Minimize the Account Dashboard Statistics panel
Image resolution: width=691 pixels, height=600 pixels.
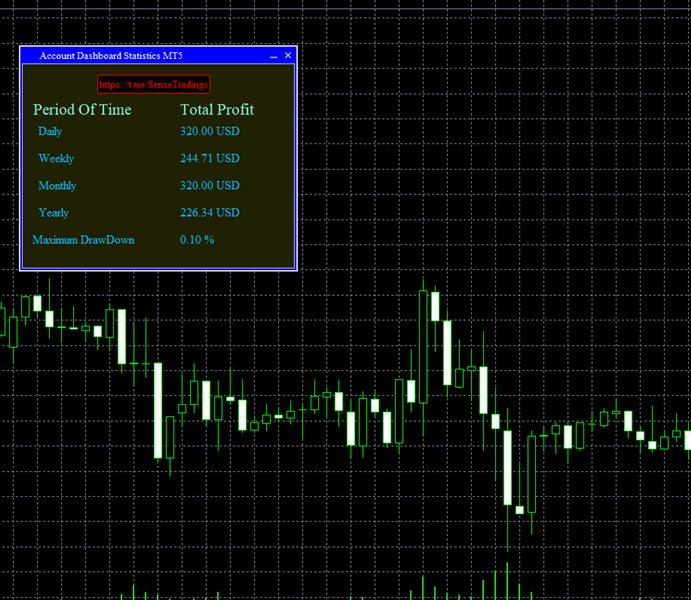274,56
